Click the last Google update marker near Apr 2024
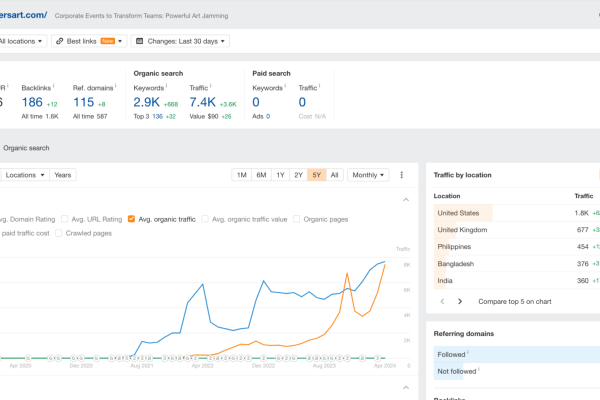Screen dimensions: 600x400 point(377,358)
